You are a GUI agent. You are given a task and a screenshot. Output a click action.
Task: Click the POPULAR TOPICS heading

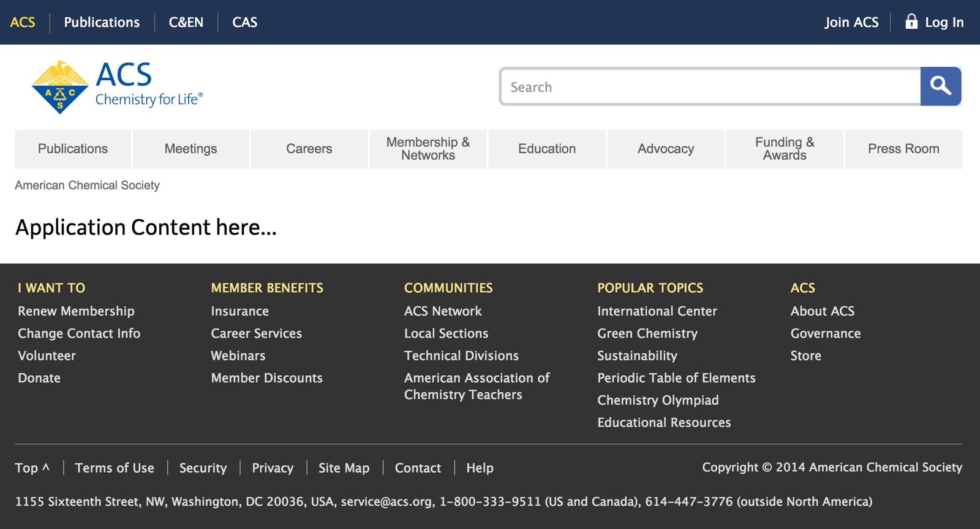650,288
